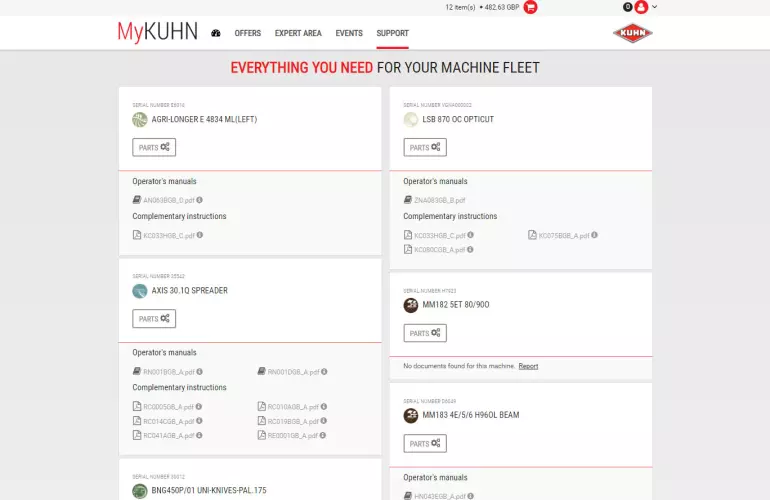Open manual ZNA083GB_B.pdf
The width and height of the screenshot is (770, 500).
[440, 200]
